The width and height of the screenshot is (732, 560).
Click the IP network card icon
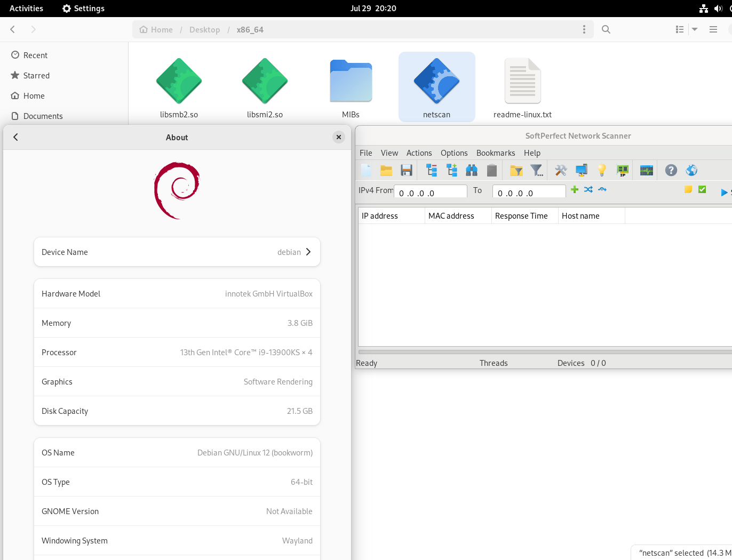tap(622, 170)
